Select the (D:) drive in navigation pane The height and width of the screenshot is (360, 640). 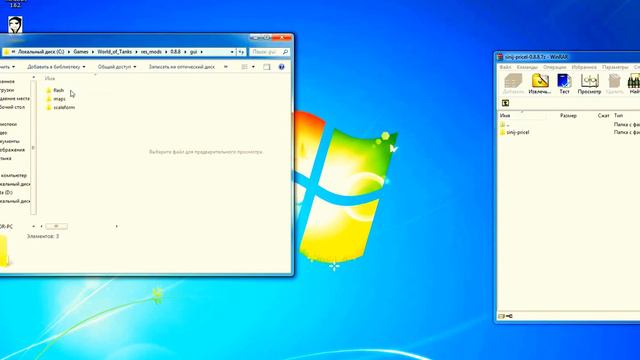[x=6, y=192]
